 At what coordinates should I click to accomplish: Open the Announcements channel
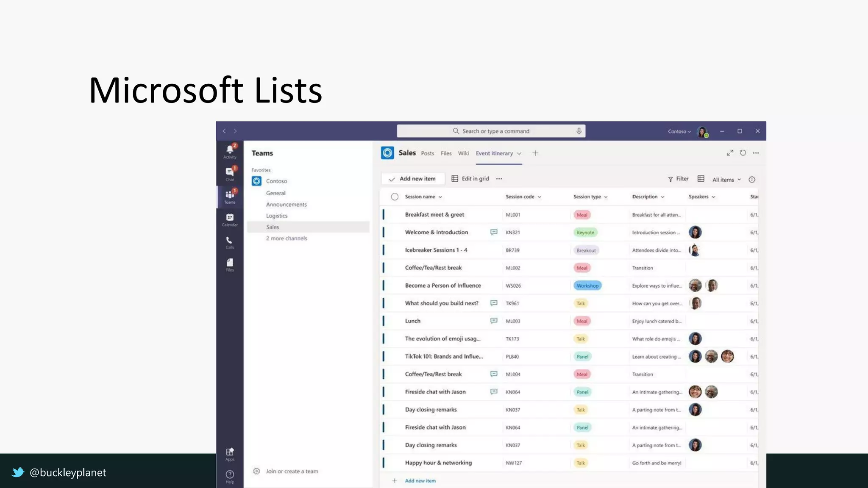[287, 204]
